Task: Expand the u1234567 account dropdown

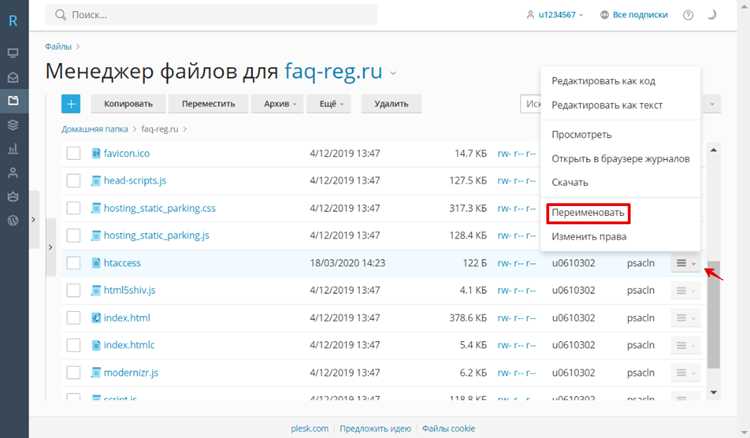Action: pyautogui.click(x=556, y=15)
